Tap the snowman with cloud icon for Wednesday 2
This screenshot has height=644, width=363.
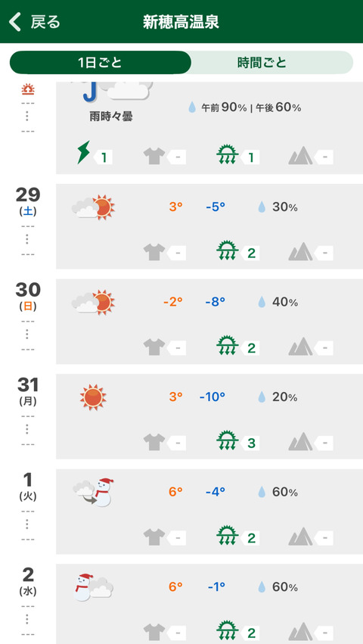pyautogui.click(x=94, y=587)
